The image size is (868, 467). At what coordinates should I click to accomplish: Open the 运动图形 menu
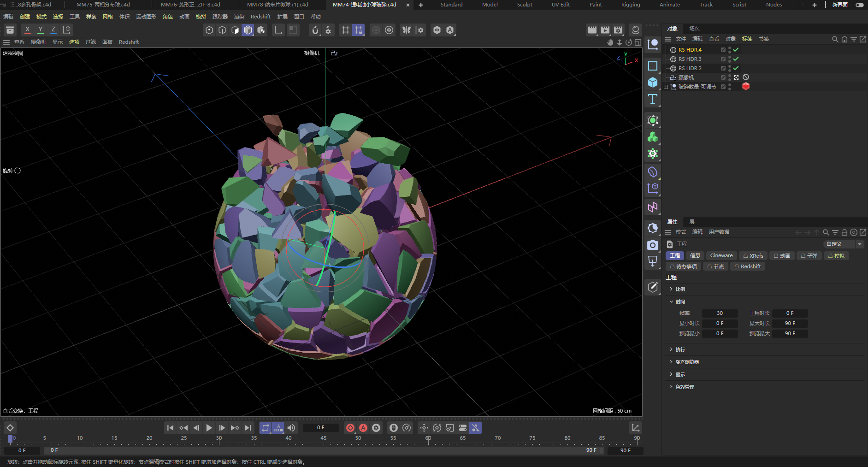146,17
